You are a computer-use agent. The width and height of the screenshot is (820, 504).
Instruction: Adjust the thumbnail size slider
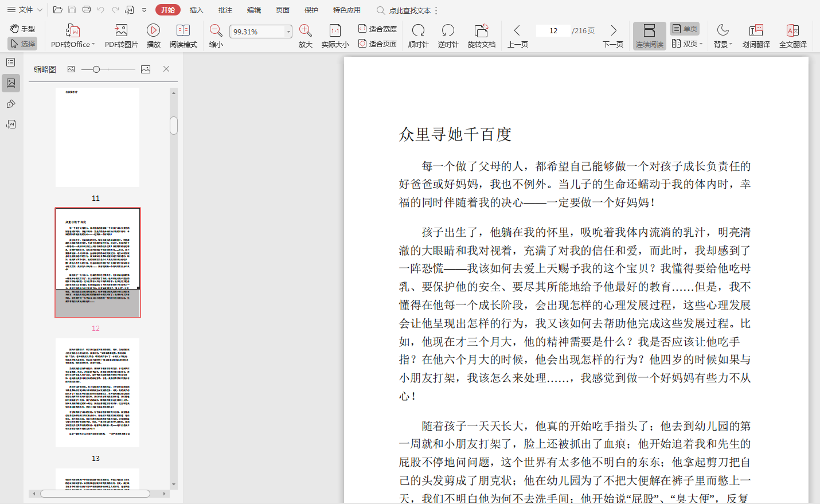click(96, 69)
